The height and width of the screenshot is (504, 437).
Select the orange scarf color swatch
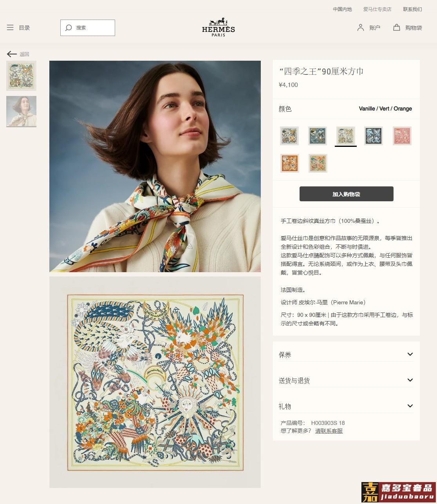[x=290, y=163]
